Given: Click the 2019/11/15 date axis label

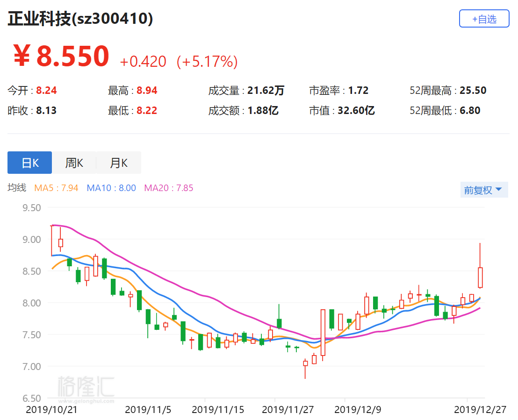Looking at the screenshot, I should tap(218, 410).
